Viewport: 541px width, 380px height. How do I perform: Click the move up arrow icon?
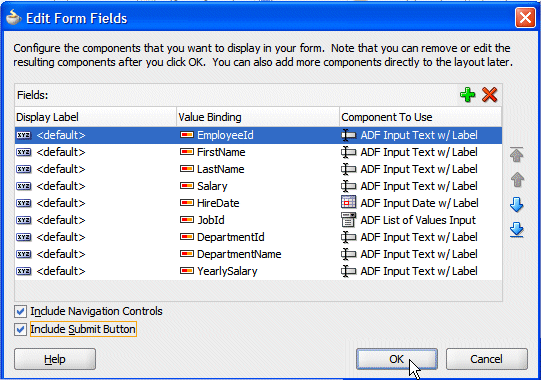tap(517, 179)
